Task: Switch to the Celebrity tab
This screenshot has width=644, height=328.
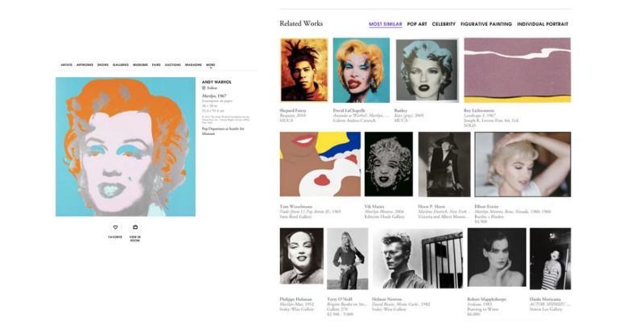Action: pyautogui.click(x=444, y=24)
